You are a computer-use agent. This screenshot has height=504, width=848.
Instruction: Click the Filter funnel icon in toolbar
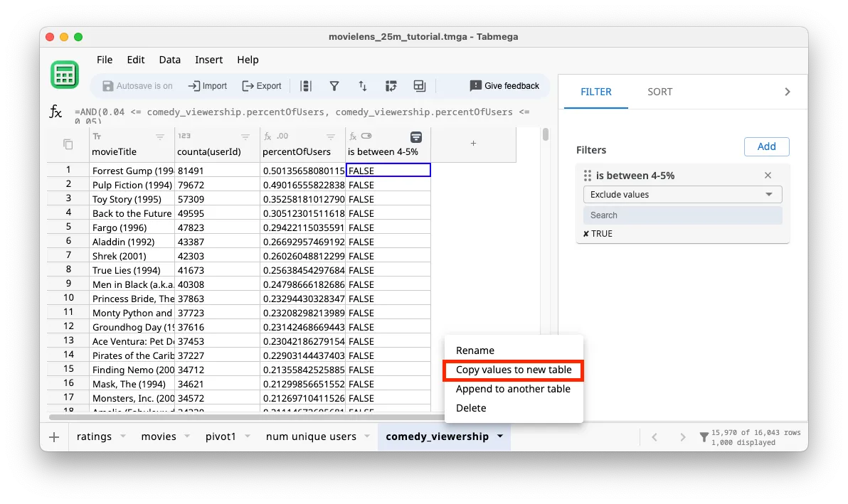(x=334, y=86)
